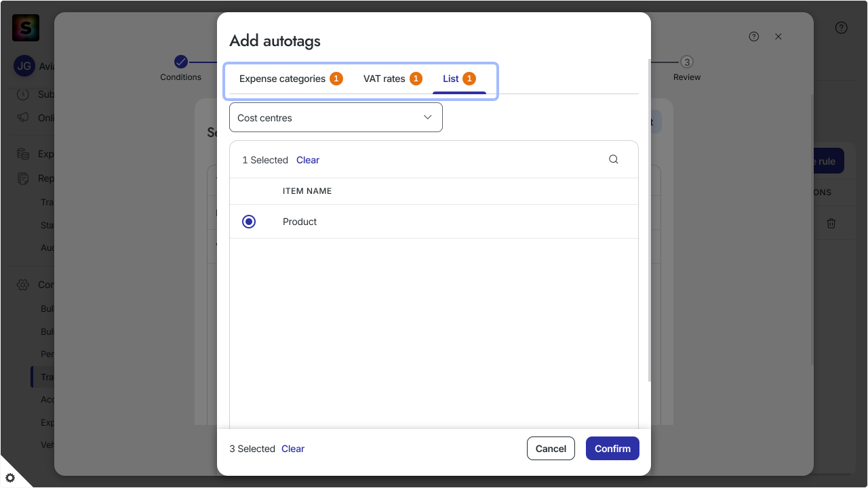Select the Product radio button
Viewport: 868px width, 488px height.
point(249,222)
